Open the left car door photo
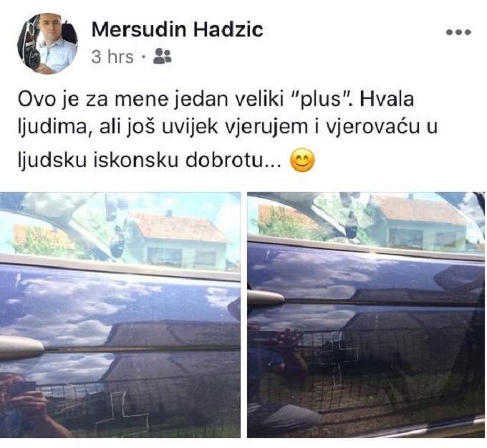 point(120,315)
